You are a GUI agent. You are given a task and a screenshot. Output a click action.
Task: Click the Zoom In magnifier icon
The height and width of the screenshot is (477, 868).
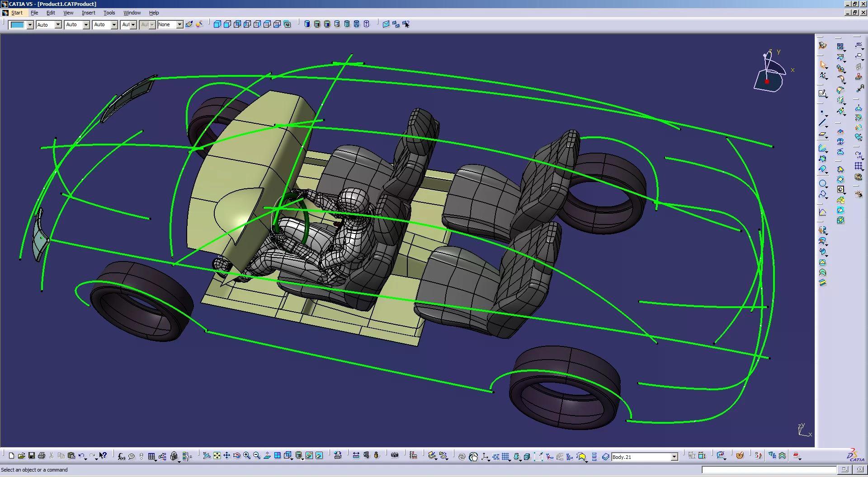click(247, 456)
